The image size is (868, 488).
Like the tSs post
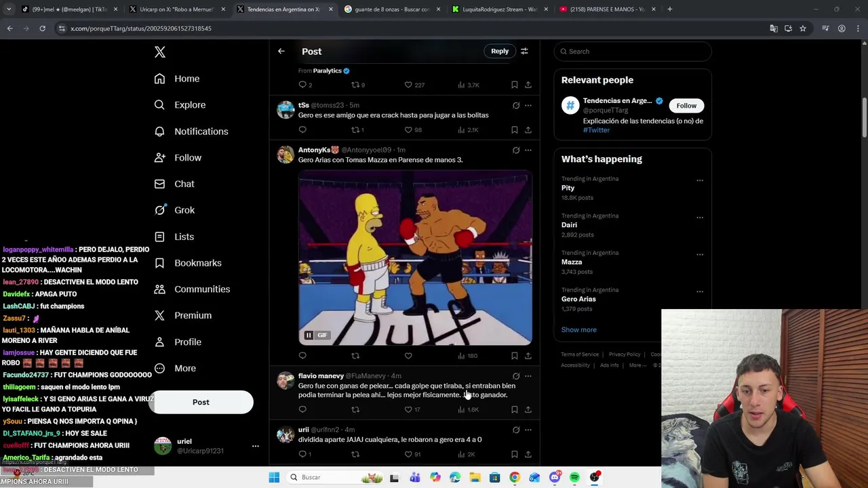408,130
